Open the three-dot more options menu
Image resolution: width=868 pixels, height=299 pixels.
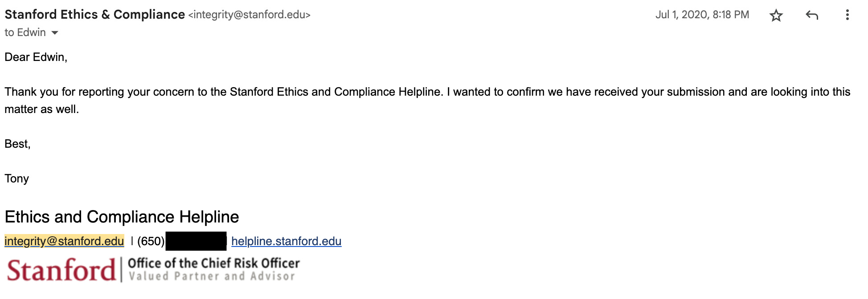(847, 16)
